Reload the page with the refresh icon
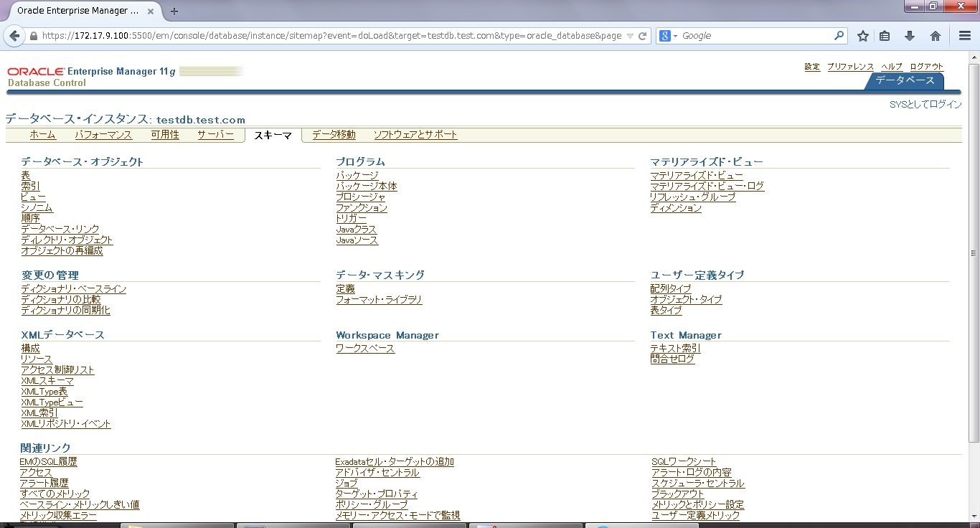980x528 pixels. 643,36
